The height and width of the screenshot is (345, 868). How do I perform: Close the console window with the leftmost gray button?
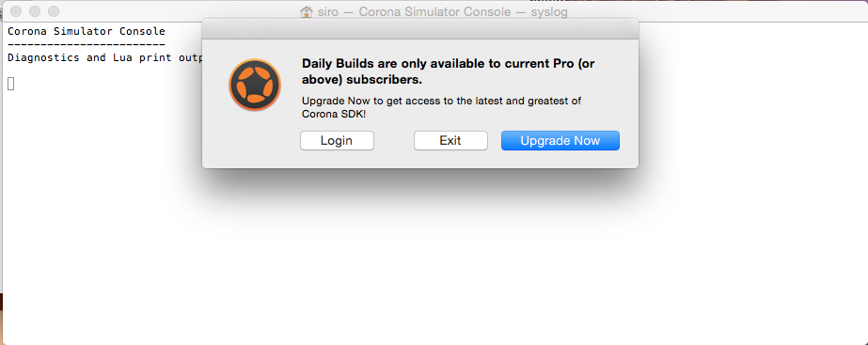tap(16, 11)
